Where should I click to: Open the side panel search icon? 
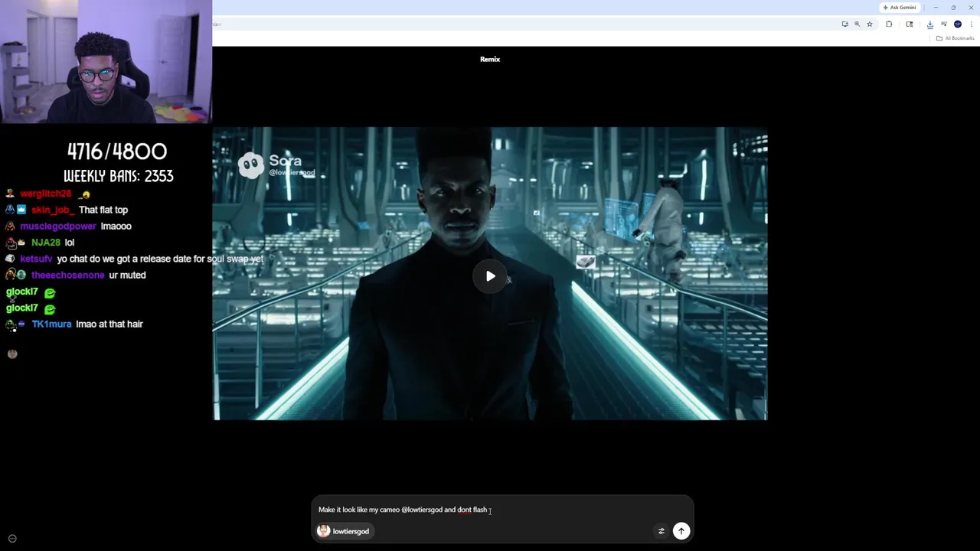(x=910, y=24)
